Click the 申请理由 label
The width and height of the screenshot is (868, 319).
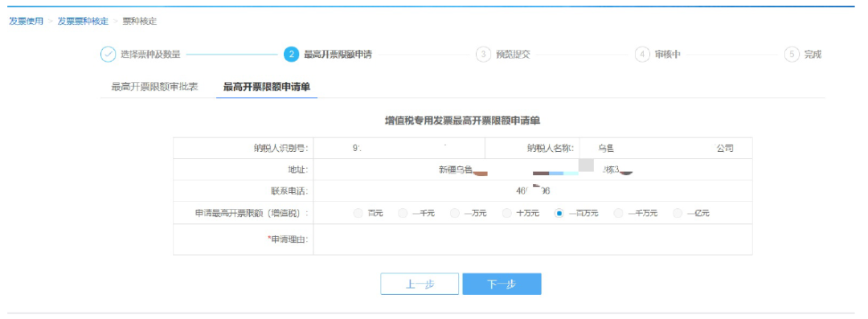(288, 239)
